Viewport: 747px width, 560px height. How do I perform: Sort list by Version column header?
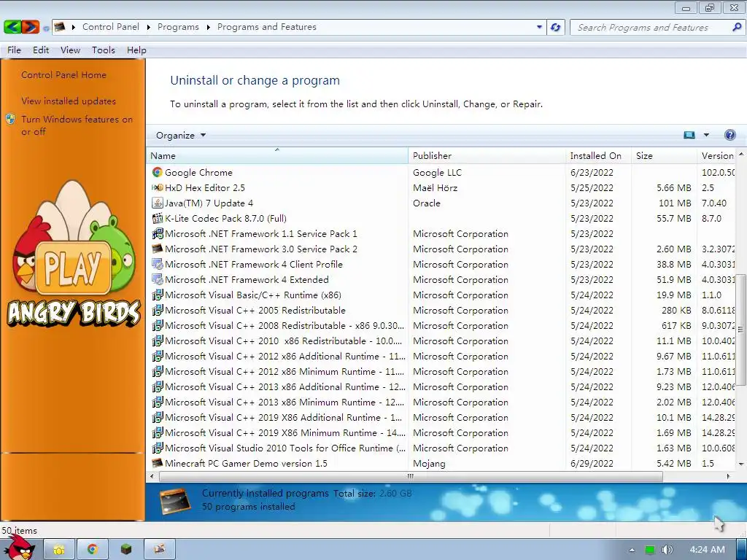click(x=717, y=156)
